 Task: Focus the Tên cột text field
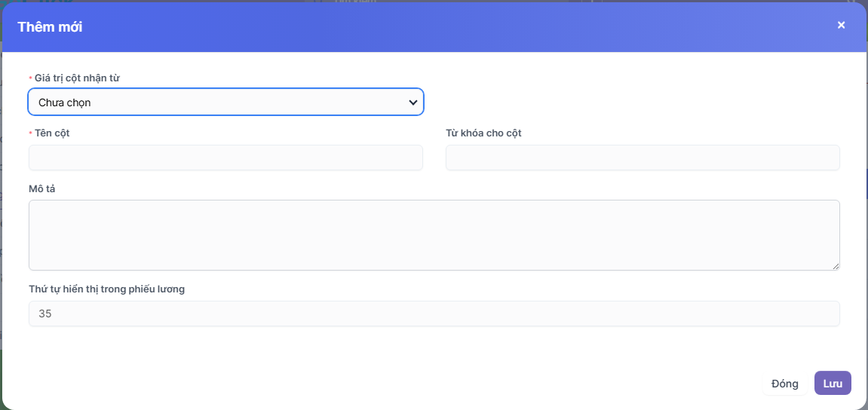pyautogui.click(x=225, y=158)
